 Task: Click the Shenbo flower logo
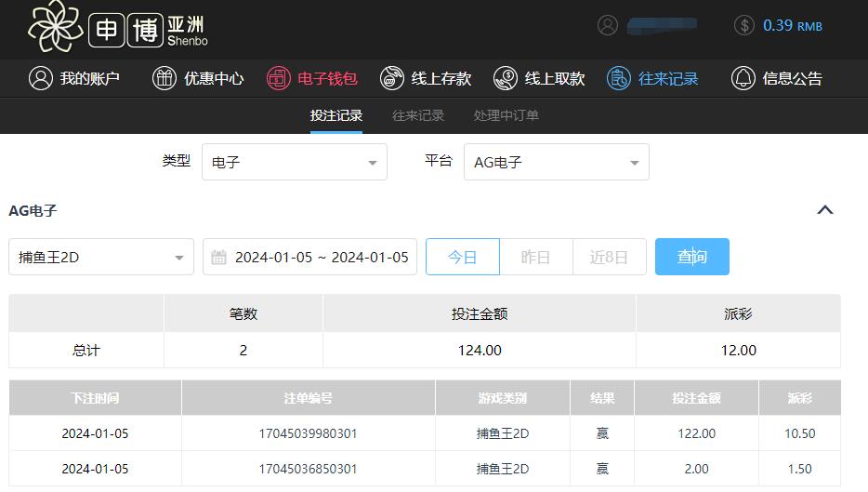[56, 27]
